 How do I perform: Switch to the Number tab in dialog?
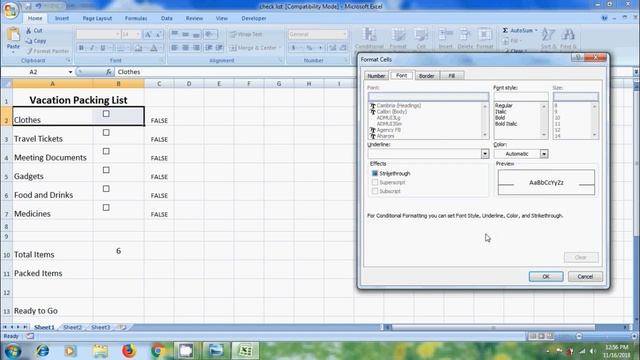coord(376,76)
